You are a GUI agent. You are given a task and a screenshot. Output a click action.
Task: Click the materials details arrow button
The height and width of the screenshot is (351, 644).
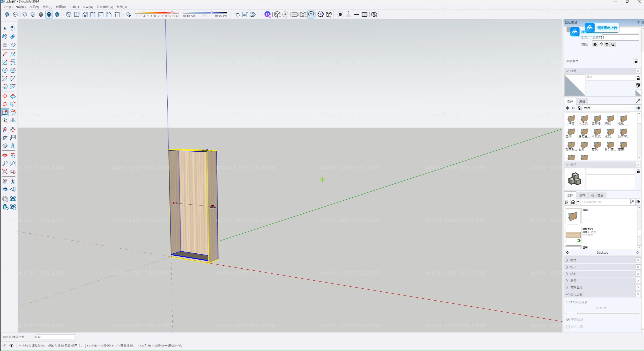tap(638, 108)
